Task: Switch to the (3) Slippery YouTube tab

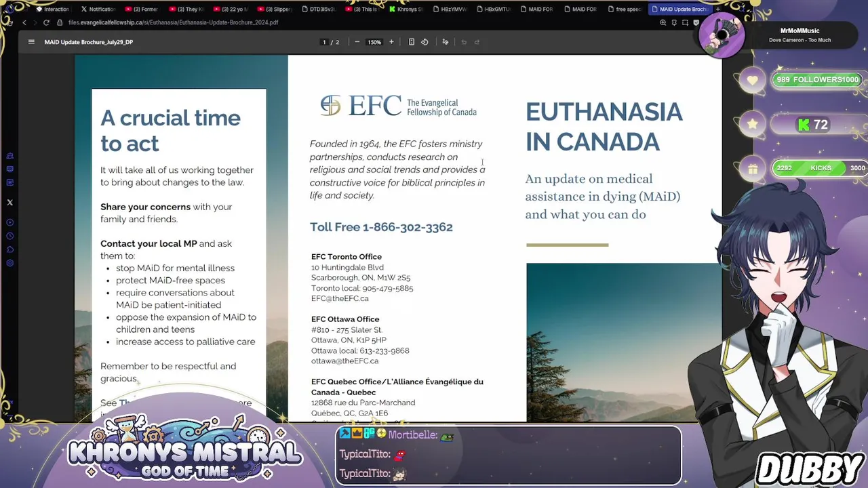Action: [274, 9]
